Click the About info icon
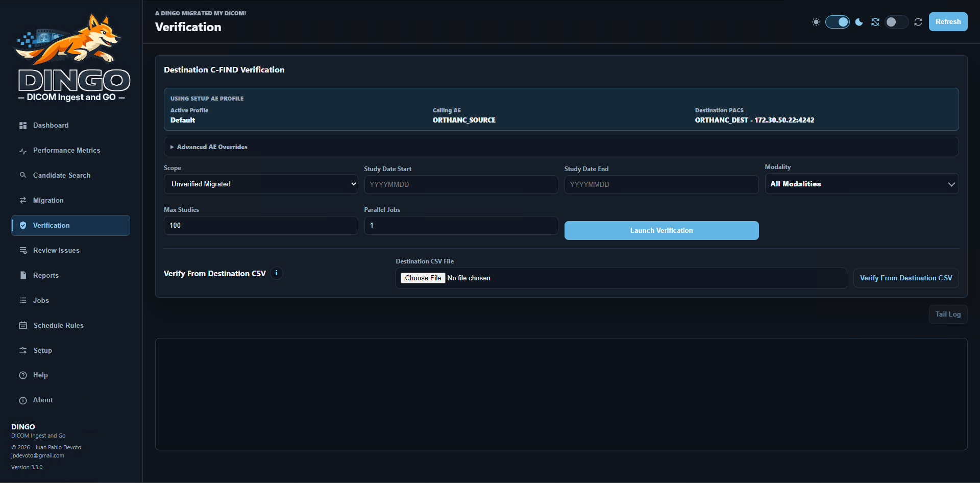980x483 pixels. click(x=23, y=400)
